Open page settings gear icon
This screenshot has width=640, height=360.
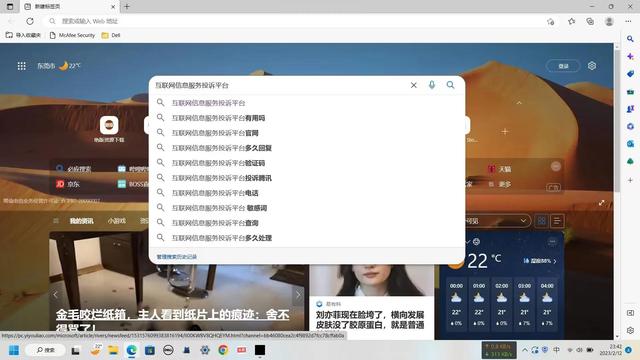[x=592, y=66]
